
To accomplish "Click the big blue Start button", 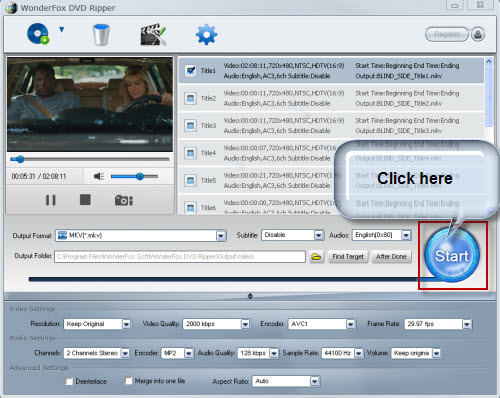I will tap(452, 255).
